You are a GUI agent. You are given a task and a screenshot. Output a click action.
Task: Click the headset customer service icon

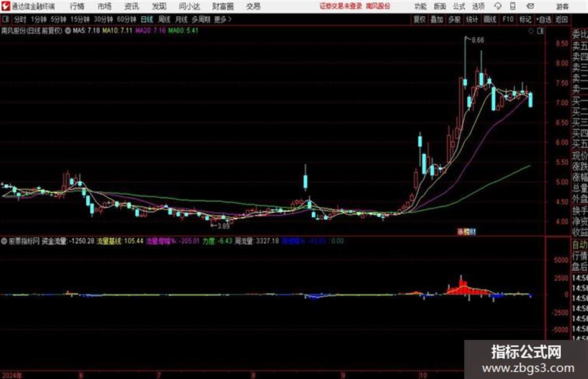pyautogui.click(x=498, y=6)
